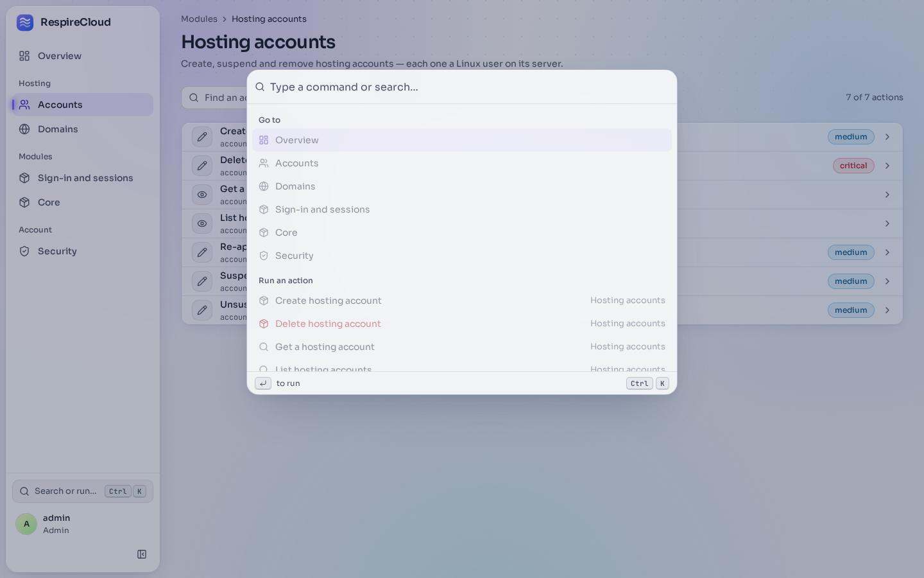
Task: Expand the Create row chevron
Action: point(887,137)
